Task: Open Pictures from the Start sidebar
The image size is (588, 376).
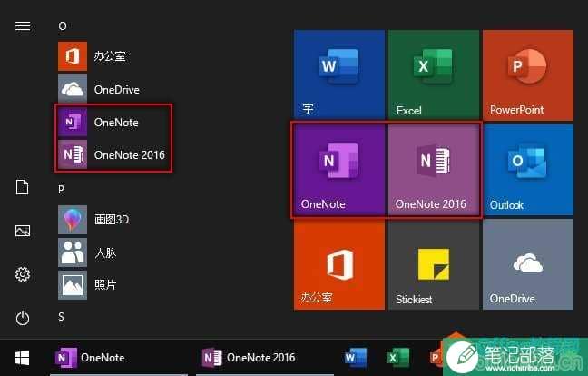Action: tap(23, 231)
